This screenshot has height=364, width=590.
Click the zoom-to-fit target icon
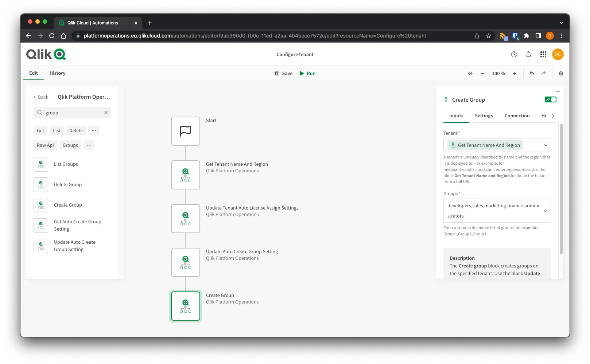(x=470, y=73)
